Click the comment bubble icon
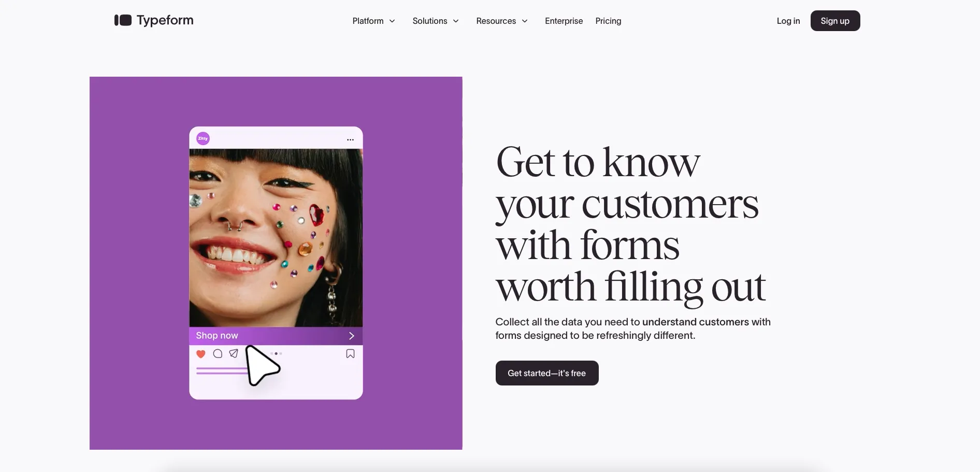 pyautogui.click(x=218, y=353)
